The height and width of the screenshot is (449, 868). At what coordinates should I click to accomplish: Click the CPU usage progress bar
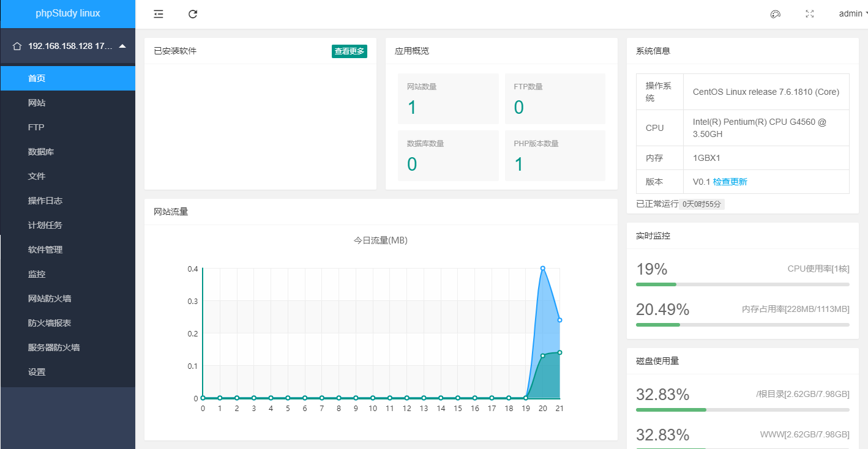(x=743, y=284)
